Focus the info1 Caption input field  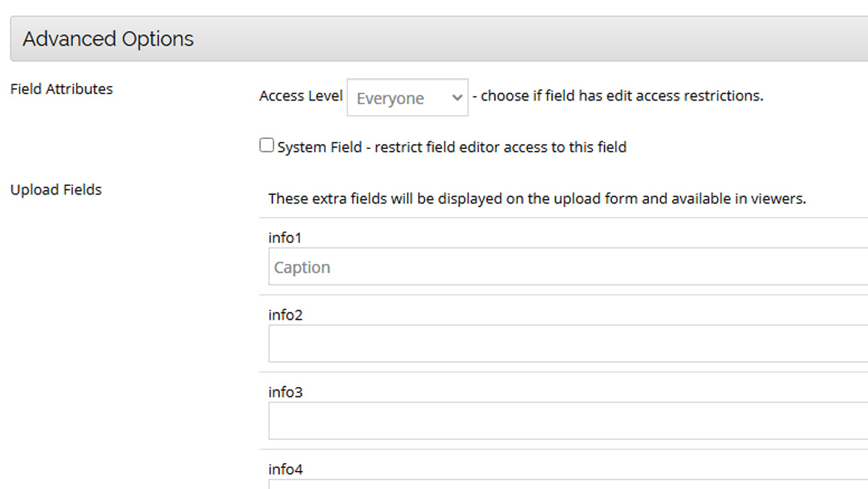click(x=568, y=267)
